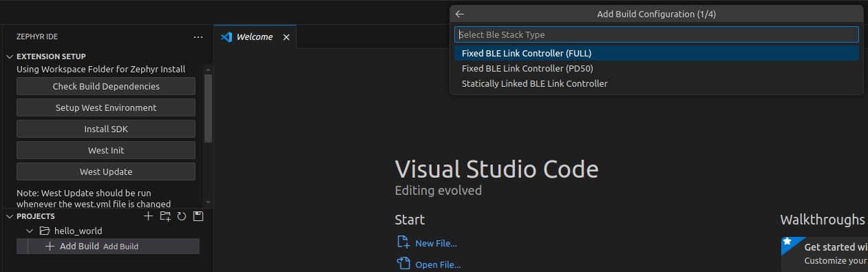Image resolution: width=868 pixels, height=272 pixels.
Task: Click Check Build Dependencies button
Action: 106,86
